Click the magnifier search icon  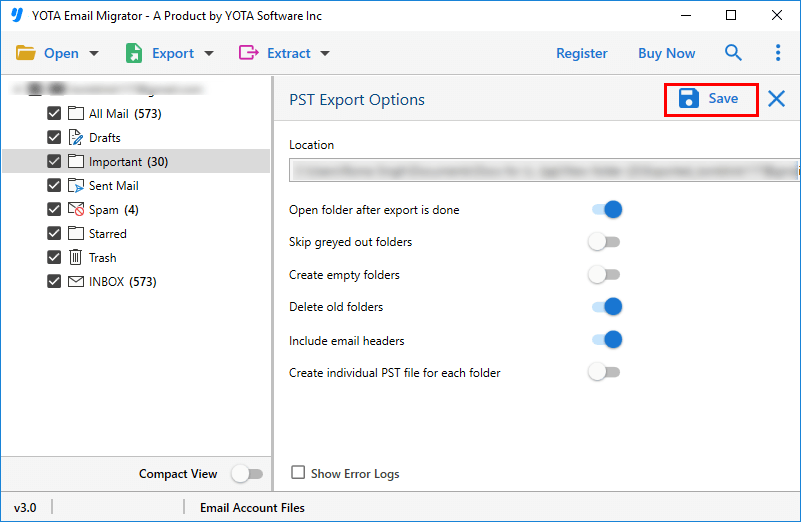734,53
